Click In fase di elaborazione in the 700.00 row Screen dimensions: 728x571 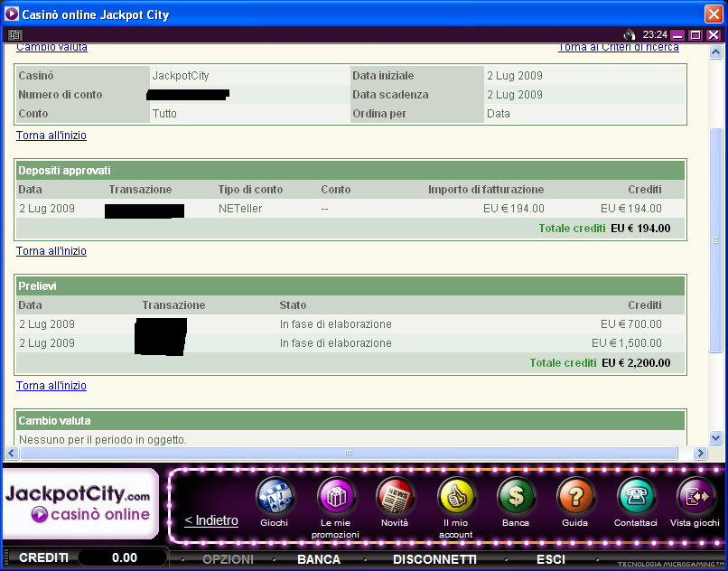pyautogui.click(x=335, y=324)
